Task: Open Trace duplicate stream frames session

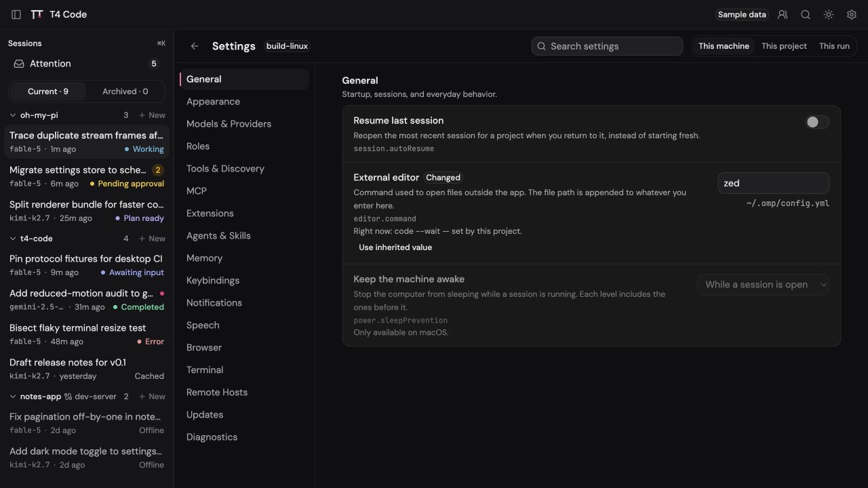Action: (87, 142)
